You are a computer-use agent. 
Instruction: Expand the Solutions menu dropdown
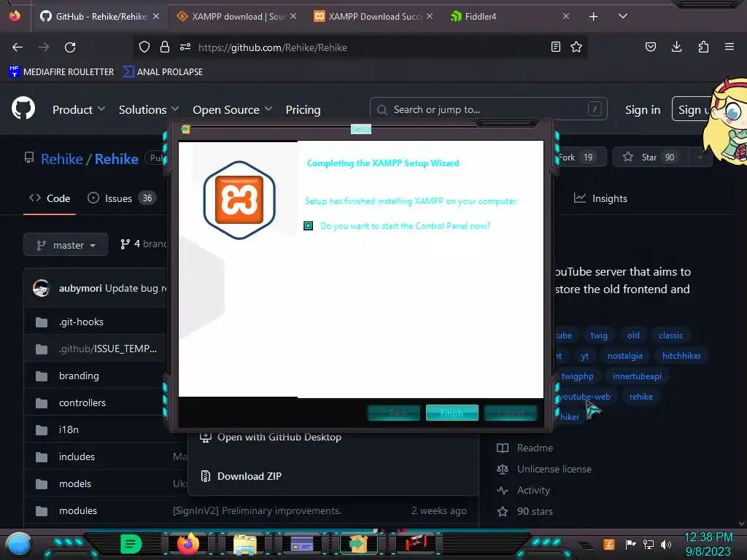point(149,109)
